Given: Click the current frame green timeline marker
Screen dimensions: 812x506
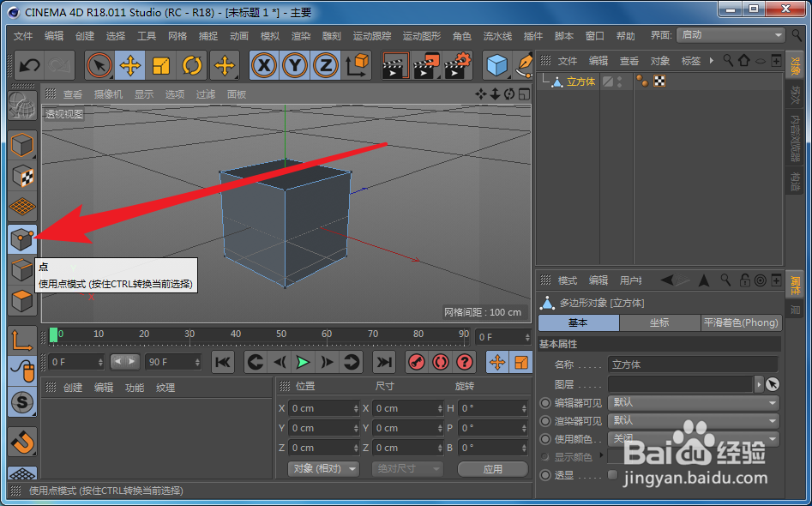Looking at the screenshot, I should (53, 334).
